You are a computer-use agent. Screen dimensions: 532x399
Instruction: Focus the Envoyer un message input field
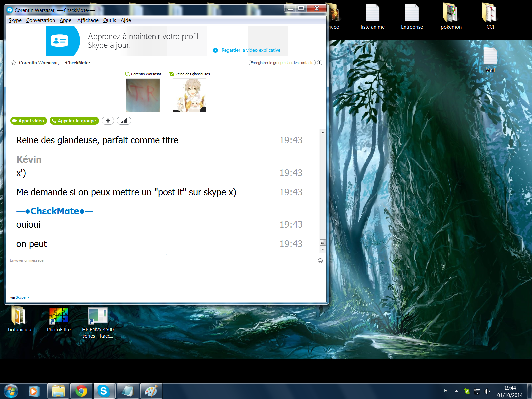click(161, 274)
